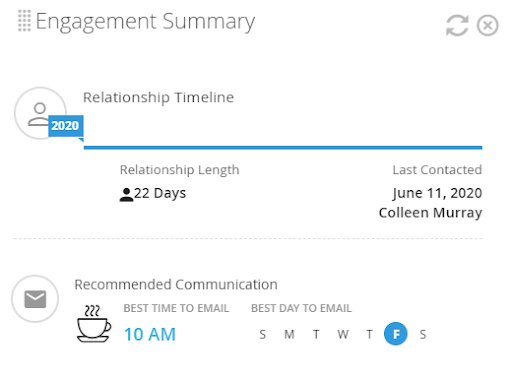Image resolution: width=512 pixels, height=379 pixels.
Task: Select Wednesday in best day to email
Action: coord(343,334)
